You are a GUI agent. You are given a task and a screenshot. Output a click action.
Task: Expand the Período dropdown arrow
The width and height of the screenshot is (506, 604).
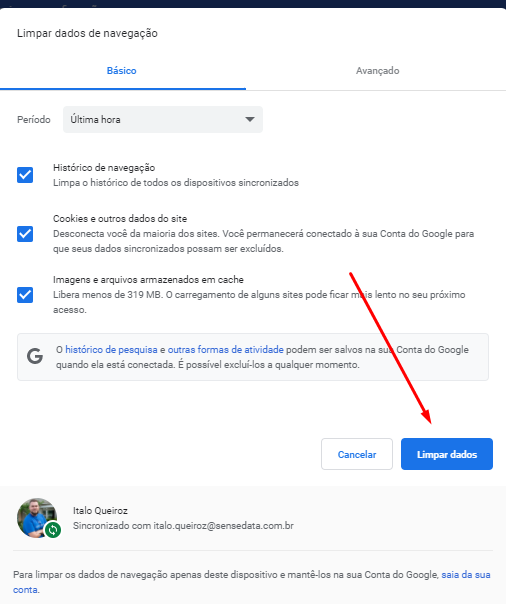point(250,119)
